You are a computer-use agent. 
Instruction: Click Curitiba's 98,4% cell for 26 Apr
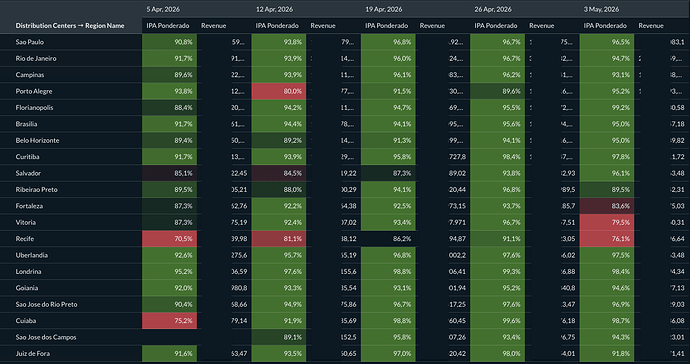(497, 157)
